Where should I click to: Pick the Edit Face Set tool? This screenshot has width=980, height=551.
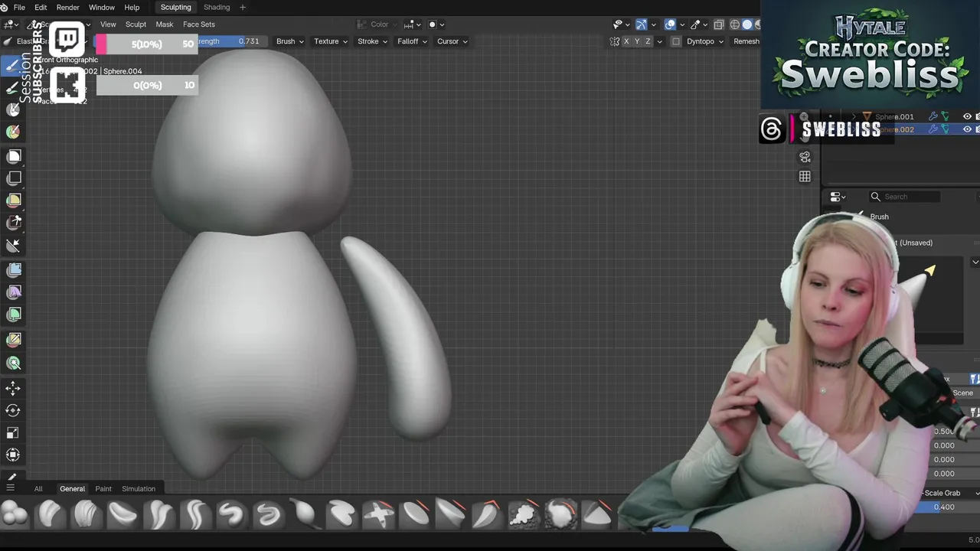13,339
